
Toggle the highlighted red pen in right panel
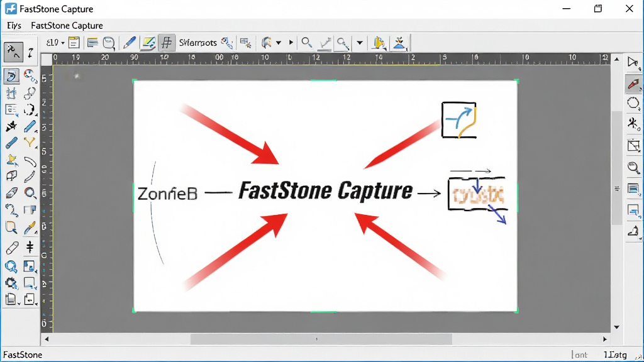point(634,84)
